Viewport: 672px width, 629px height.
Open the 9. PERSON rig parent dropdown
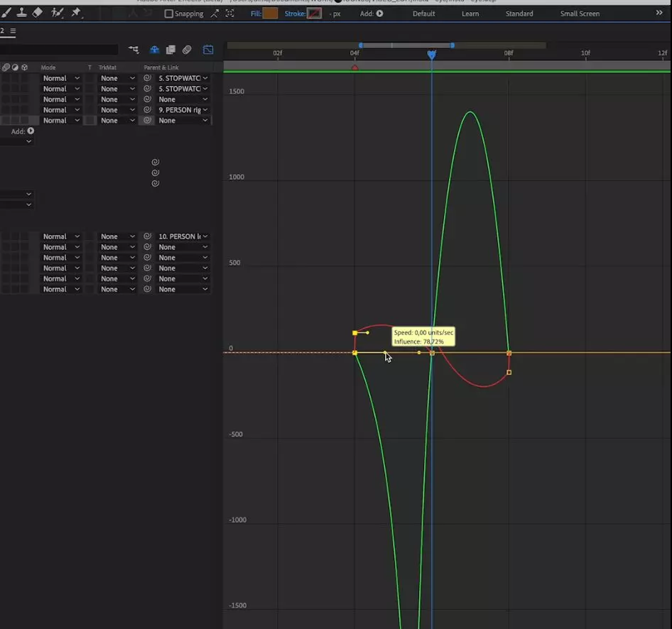point(183,110)
